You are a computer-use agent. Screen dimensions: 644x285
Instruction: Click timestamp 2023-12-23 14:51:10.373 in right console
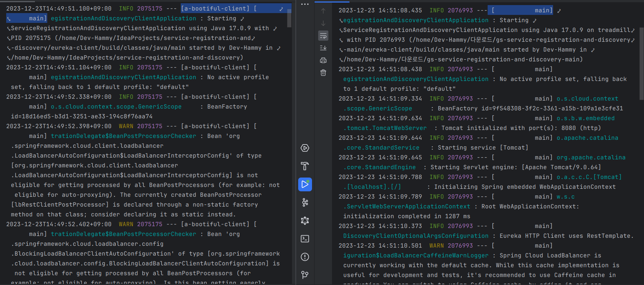click(x=380, y=226)
